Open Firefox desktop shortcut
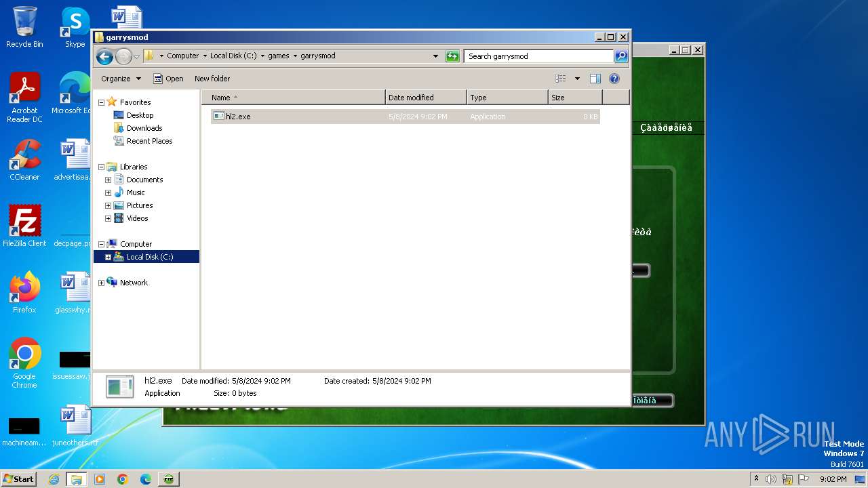Screen dimensions: 868x488 (x=24, y=293)
